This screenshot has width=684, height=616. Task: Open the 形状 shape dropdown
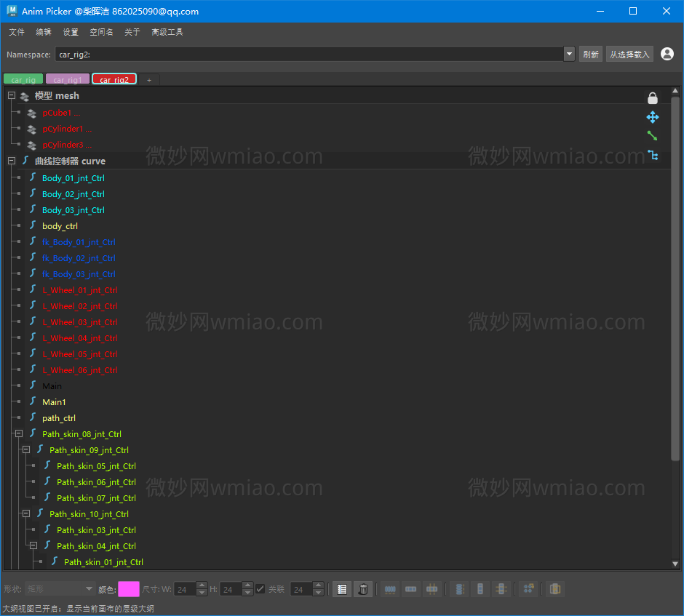60,589
